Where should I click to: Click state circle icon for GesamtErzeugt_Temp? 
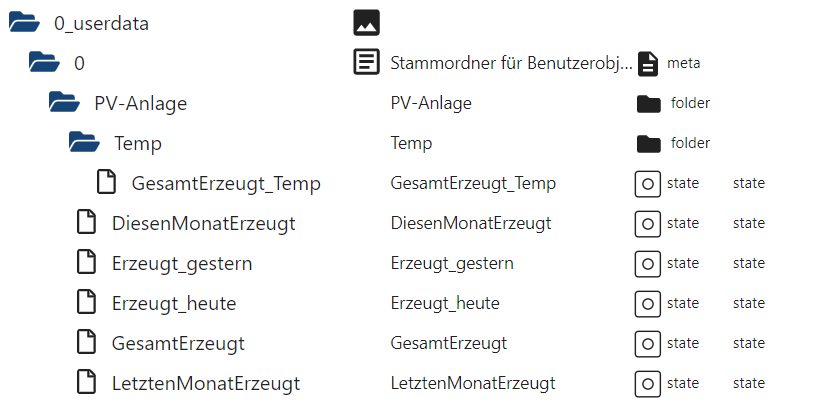click(x=647, y=184)
